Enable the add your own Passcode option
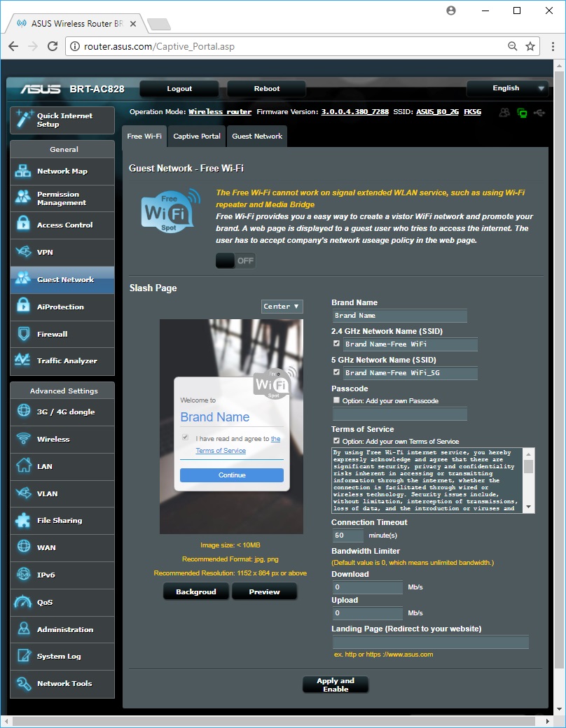The image size is (566, 728). tap(337, 400)
